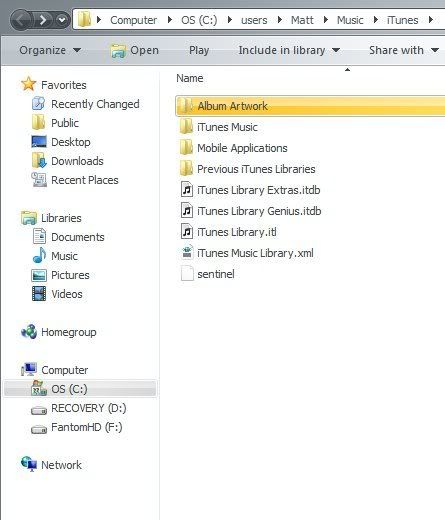Open the Include in library menu
Image resolution: width=445 pixels, height=520 pixels.
[289, 50]
